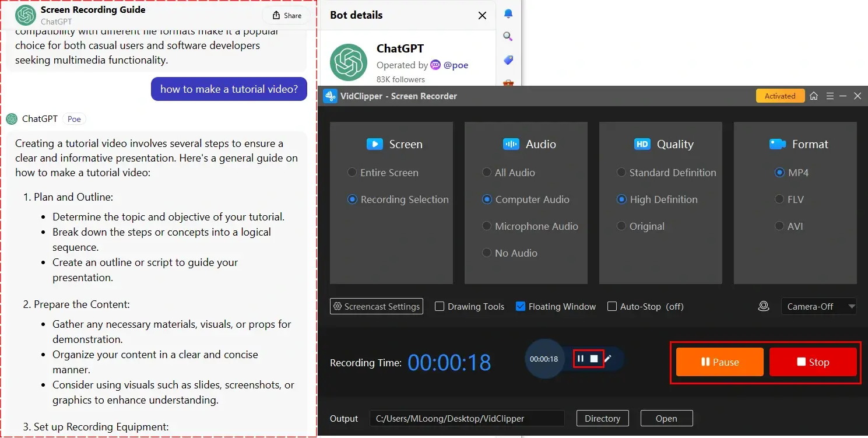Click the orange Pause button

[720, 362]
